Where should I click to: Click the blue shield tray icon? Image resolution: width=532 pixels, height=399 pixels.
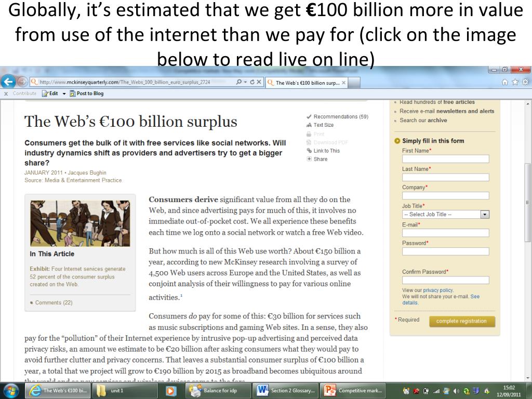pyautogui.click(x=476, y=391)
